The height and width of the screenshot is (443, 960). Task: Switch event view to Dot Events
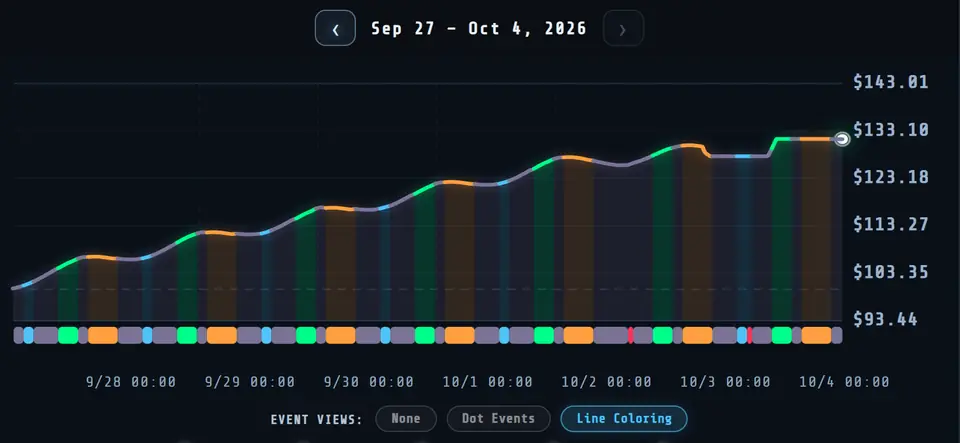(x=498, y=419)
